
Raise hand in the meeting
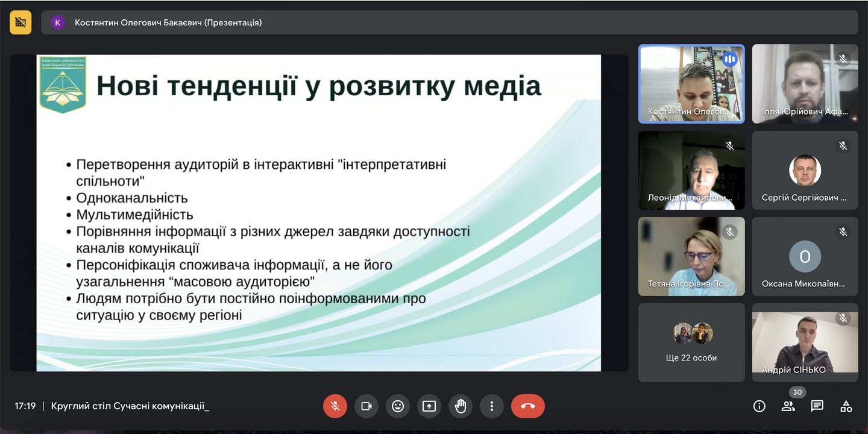461,406
